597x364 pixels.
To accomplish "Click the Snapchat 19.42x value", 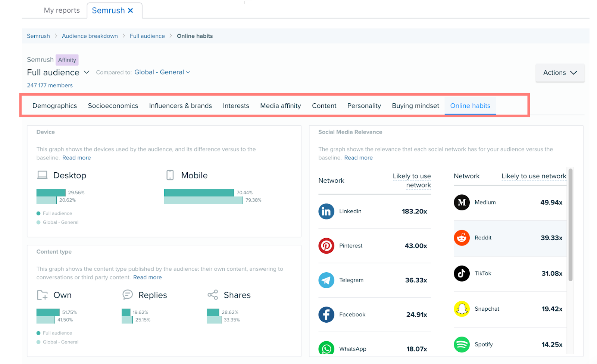I will coord(552,309).
